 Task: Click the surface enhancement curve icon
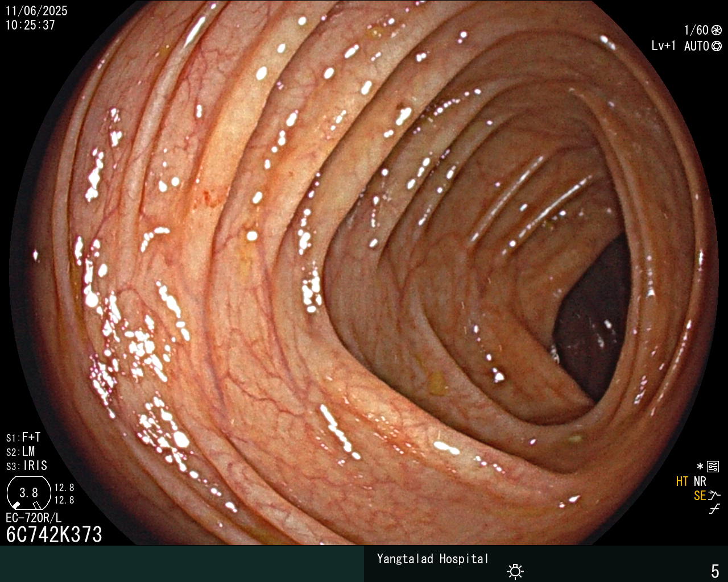coord(714,495)
